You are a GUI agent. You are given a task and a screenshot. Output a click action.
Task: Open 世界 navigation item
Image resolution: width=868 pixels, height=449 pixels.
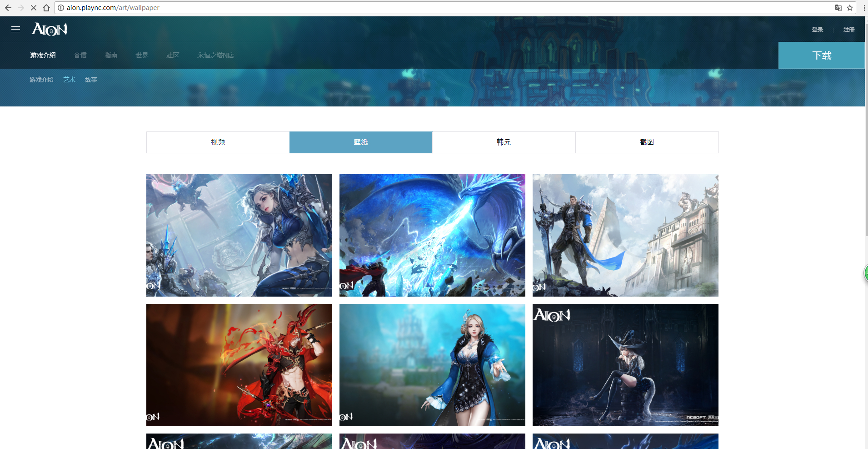click(x=142, y=55)
